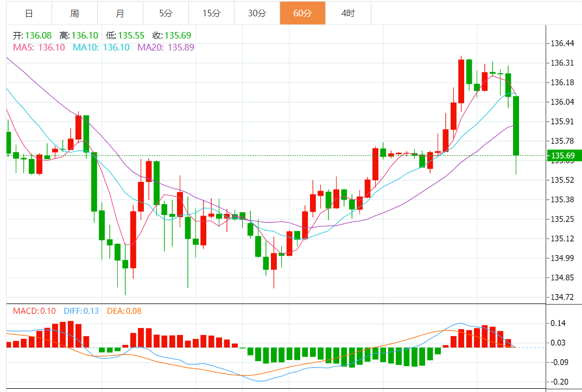This screenshot has width=582, height=392.
Task: Click the current price tag 135.69
Action: coord(564,155)
